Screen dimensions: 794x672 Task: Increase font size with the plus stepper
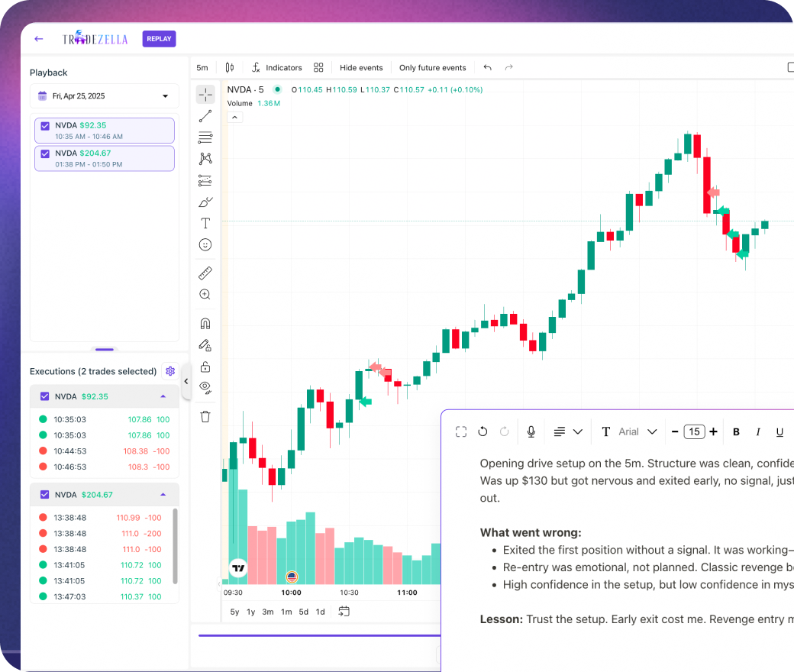(x=713, y=431)
